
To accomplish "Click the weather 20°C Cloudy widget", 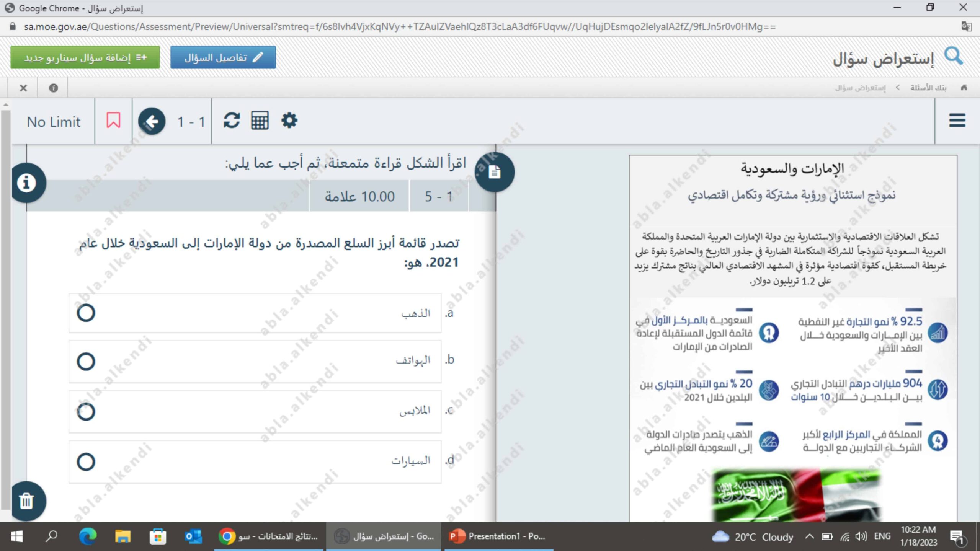I will [x=753, y=537].
